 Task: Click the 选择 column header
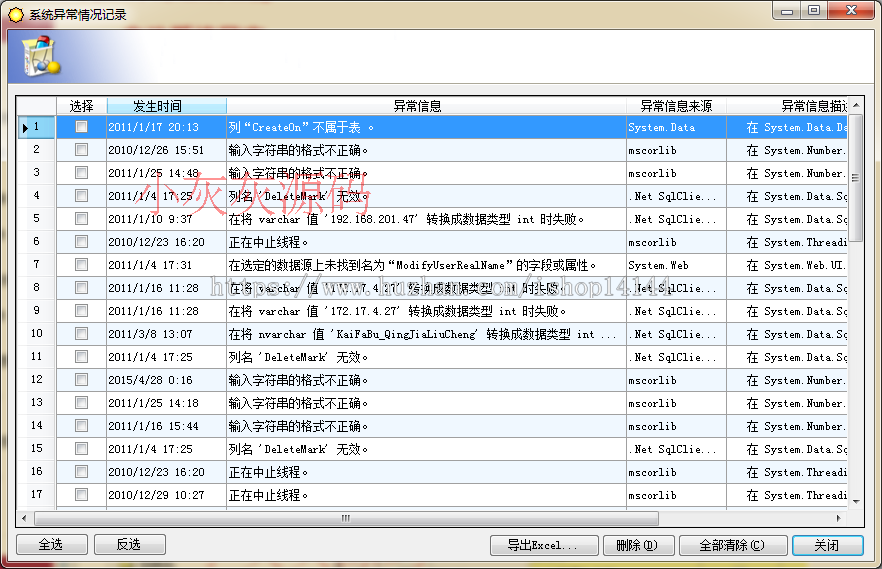[82, 106]
